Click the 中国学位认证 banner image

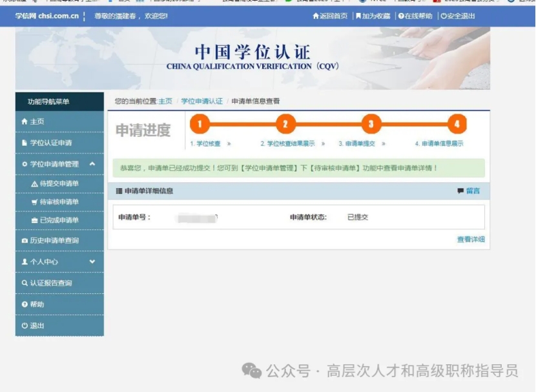(253, 58)
